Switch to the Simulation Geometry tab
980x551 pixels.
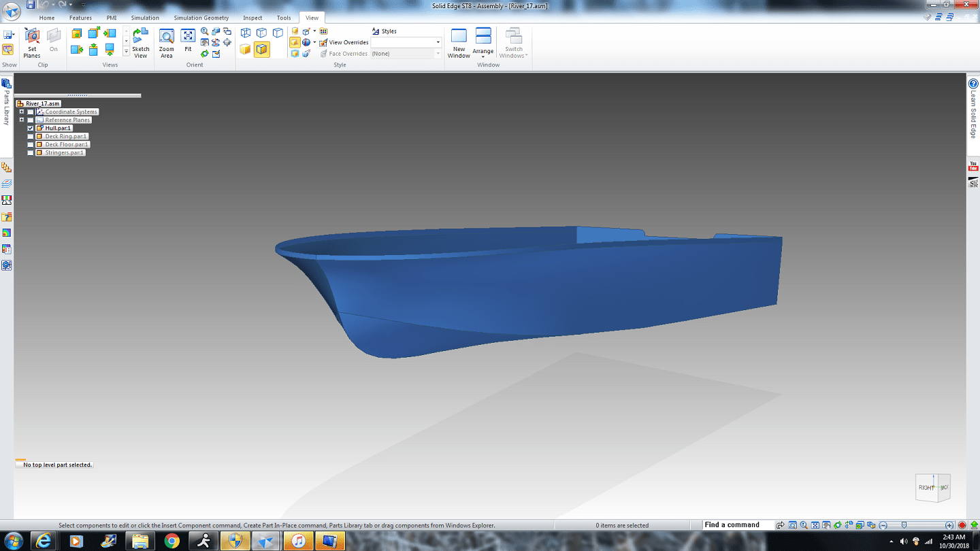tap(201, 18)
